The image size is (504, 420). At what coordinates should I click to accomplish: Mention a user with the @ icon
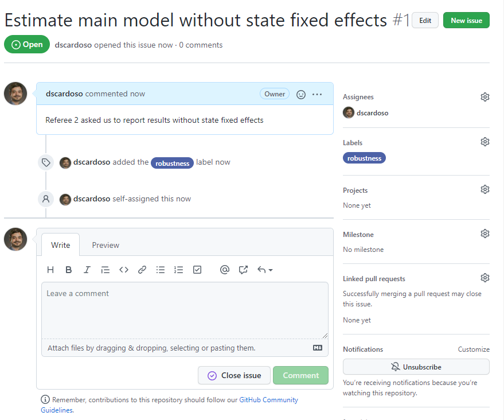click(x=225, y=270)
